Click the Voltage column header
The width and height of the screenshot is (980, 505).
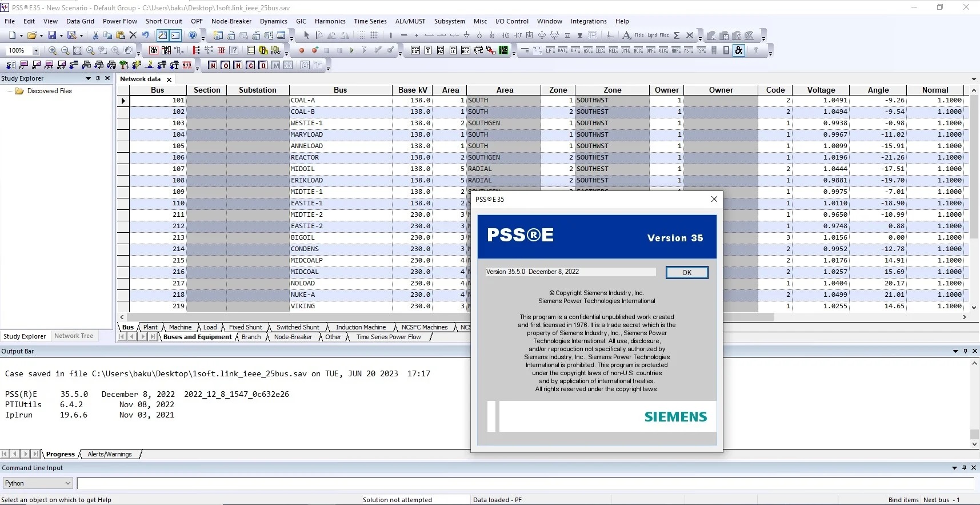(x=821, y=90)
